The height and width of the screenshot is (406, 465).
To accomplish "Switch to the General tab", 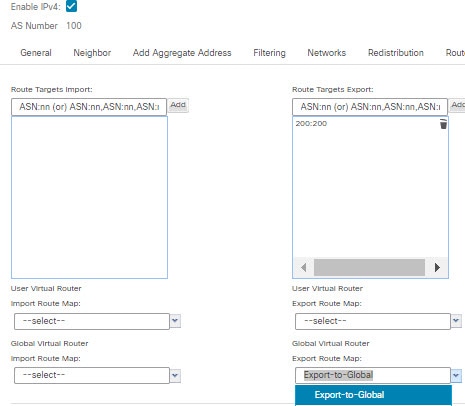I will (x=36, y=53).
